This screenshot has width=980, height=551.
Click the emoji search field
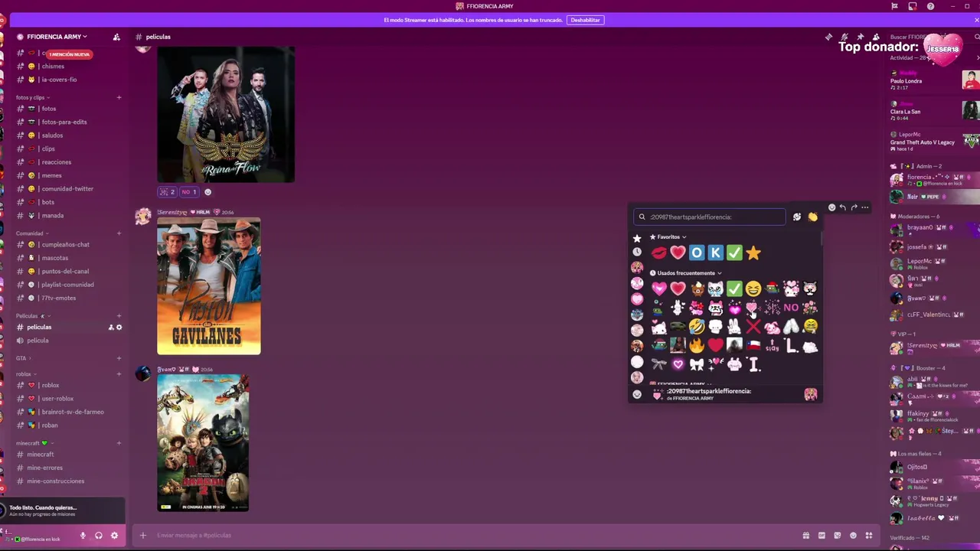[x=709, y=217]
